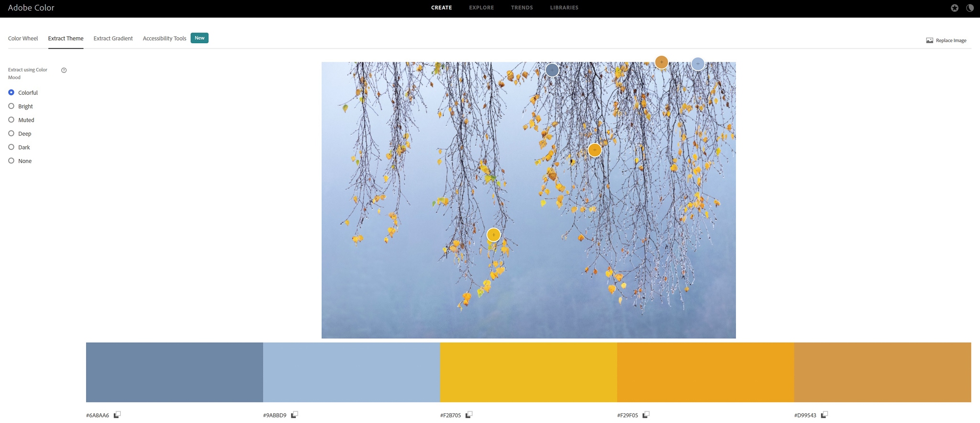
Task: Click the New badge
Action: click(200, 38)
